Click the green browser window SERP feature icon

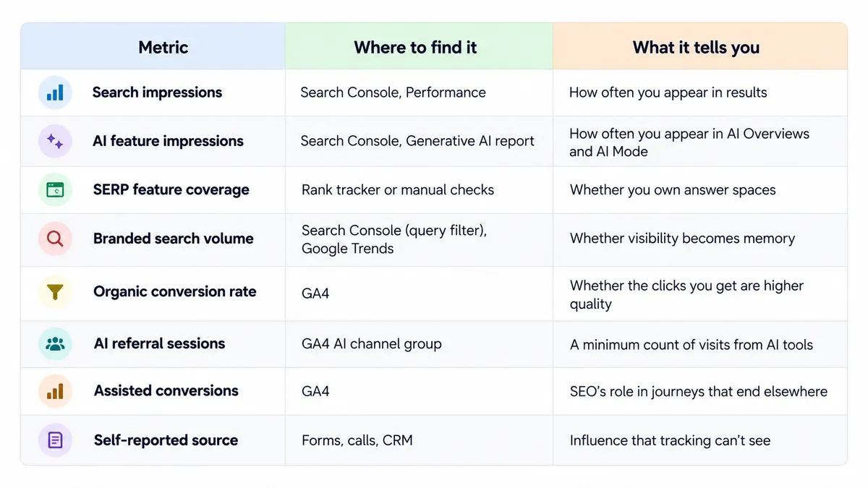pos(55,189)
